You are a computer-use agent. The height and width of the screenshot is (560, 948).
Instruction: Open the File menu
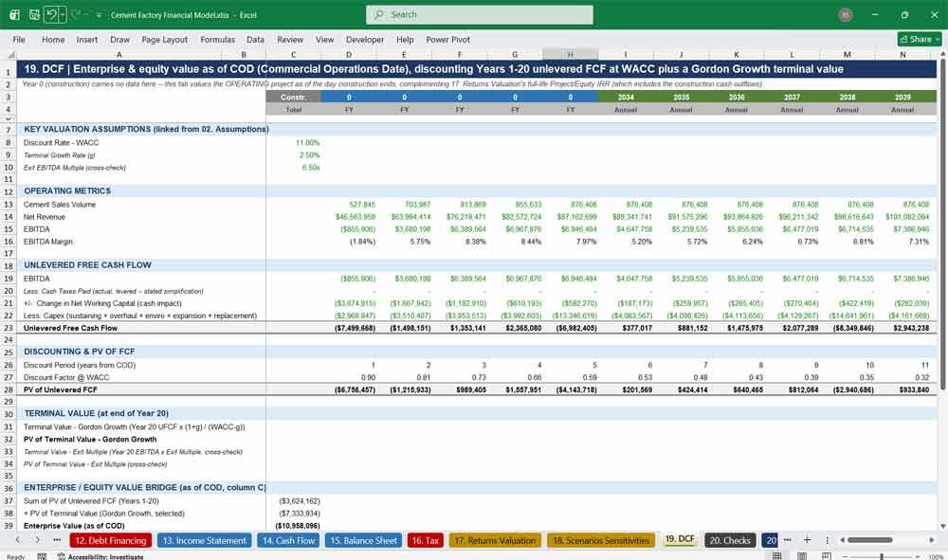point(19,39)
